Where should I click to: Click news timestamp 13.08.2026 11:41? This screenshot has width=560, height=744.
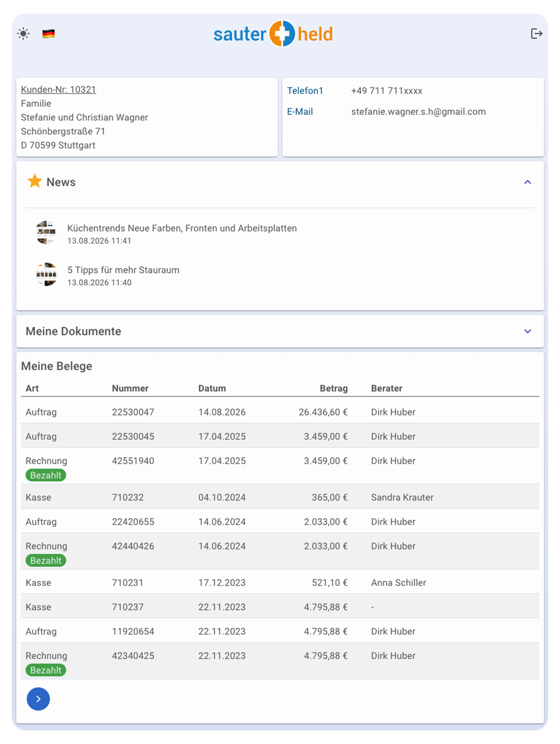pyautogui.click(x=99, y=241)
